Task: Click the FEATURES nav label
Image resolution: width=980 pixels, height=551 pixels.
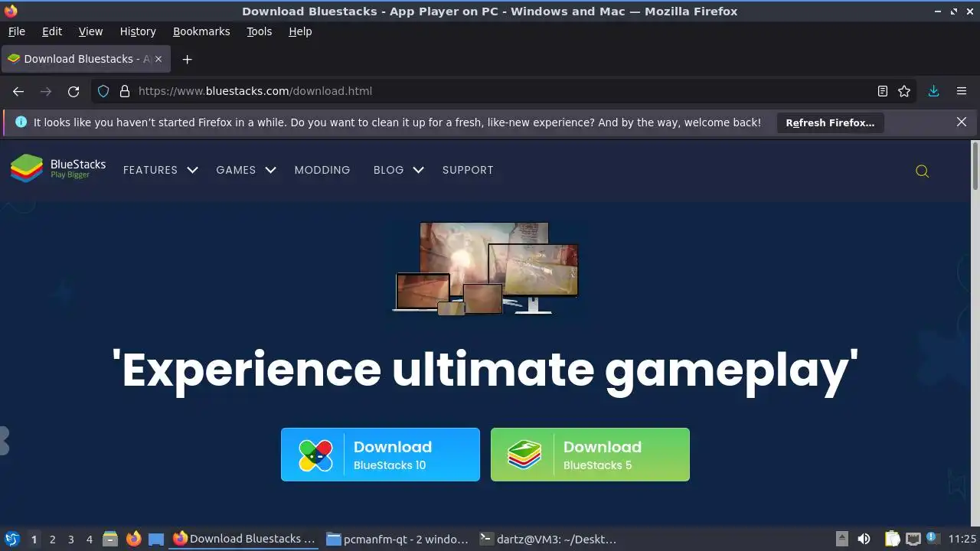Action: coord(150,170)
